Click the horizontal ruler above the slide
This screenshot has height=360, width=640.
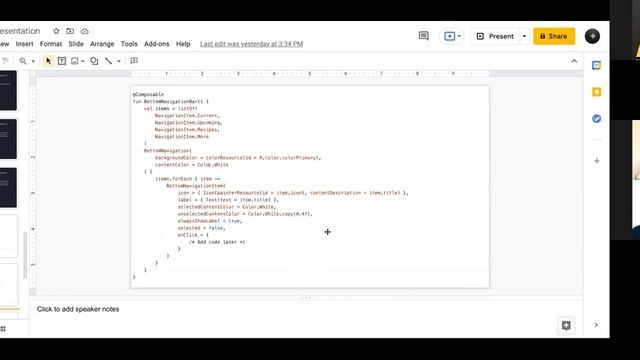310,73
